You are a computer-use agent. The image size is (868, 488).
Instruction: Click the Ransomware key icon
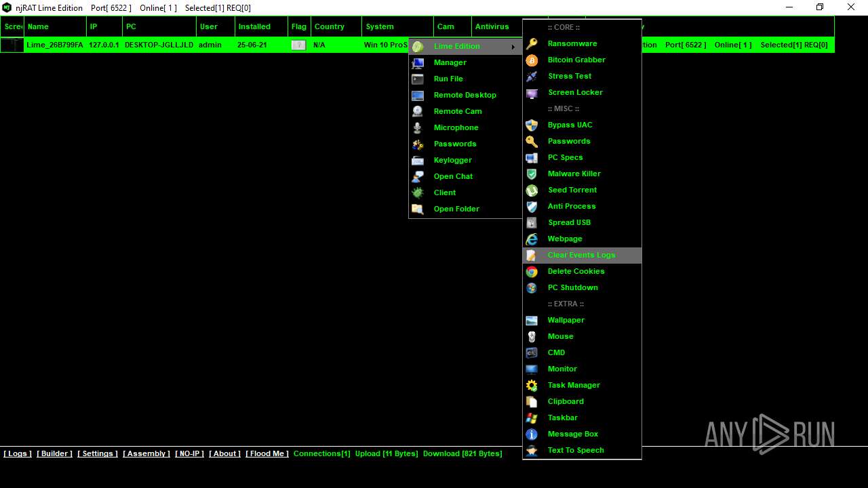532,43
